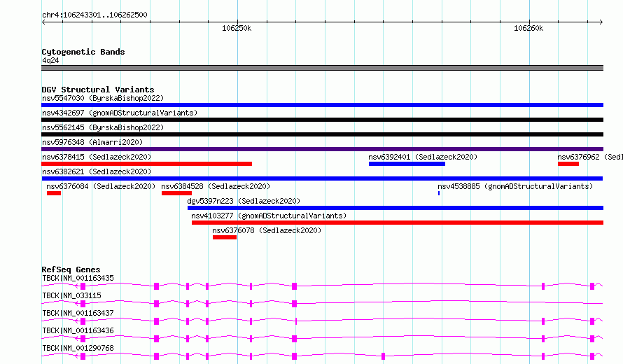Open the TBCK|NM_001163436 transcript label

(78, 330)
